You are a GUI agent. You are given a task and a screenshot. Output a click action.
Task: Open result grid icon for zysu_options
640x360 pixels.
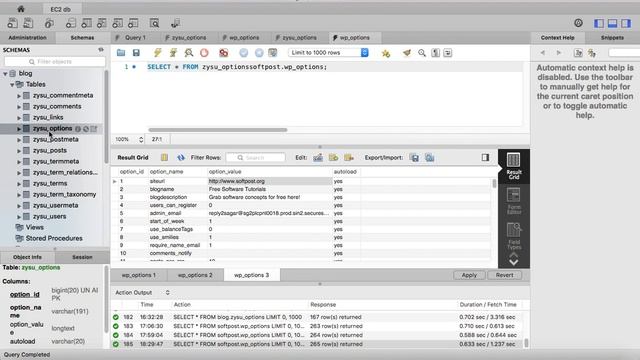[94, 129]
